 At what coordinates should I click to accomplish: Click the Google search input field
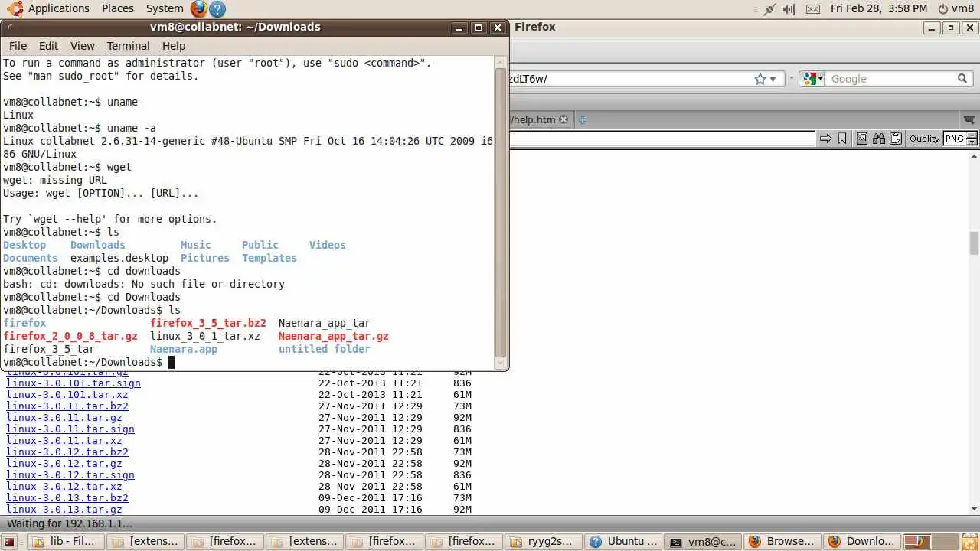coord(890,79)
